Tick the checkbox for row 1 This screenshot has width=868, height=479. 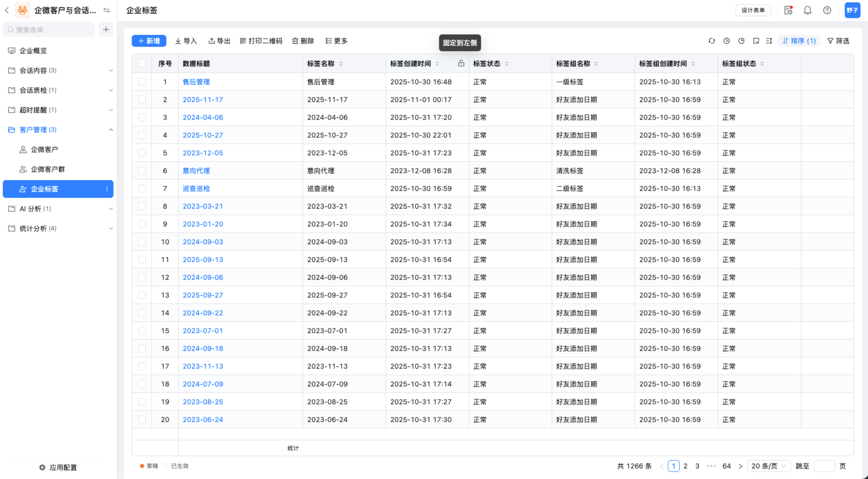click(142, 82)
